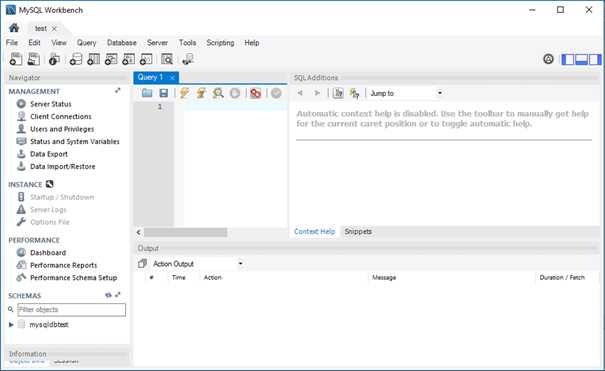Image resolution: width=605 pixels, height=371 pixels.
Task: Open Workbench preferences gear icon
Action: [x=548, y=59]
